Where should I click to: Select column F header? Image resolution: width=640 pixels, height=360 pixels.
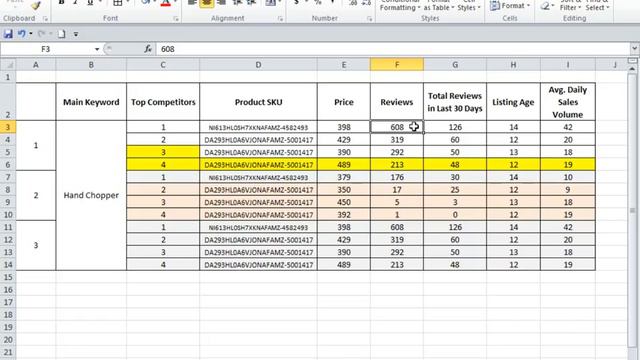(397, 65)
